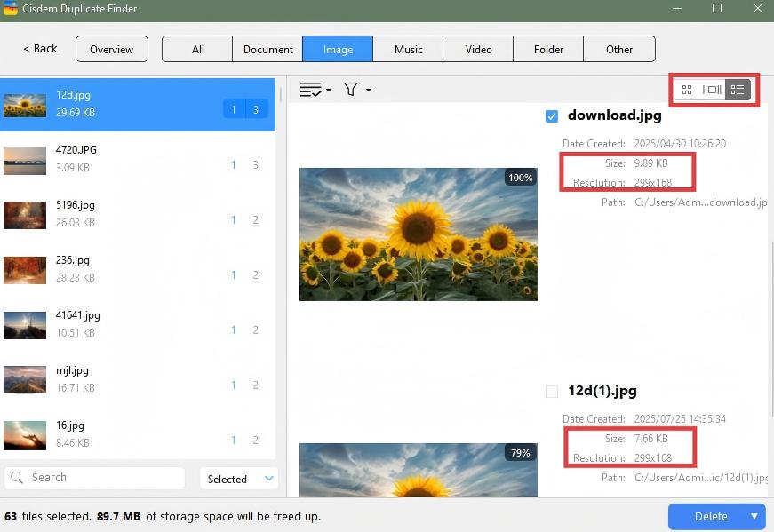Uncheck the download.jpg checkbox
774x532 pixels.
click(552, 115)
